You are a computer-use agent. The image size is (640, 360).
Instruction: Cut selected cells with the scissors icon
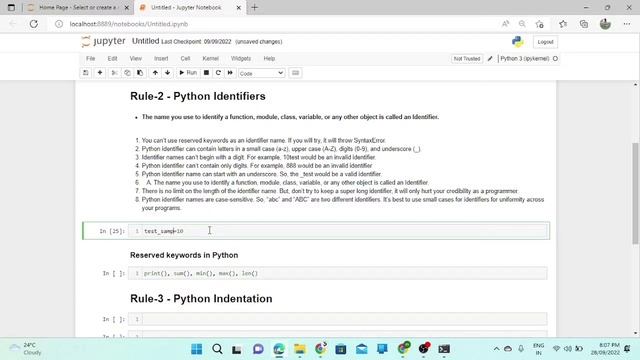tap(115, 73)
